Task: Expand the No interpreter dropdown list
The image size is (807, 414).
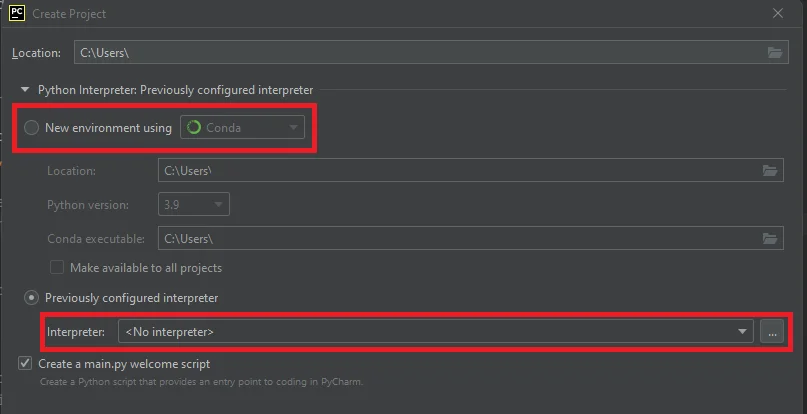Action: (x=742, y=331)
